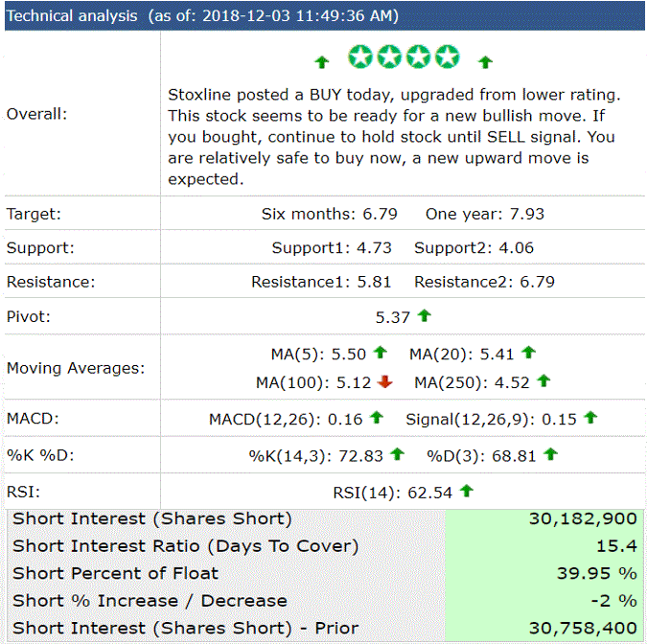The image size is (647, 644).
Task: Select the MA(5): 5.50 value
Action: pyautogui.click(x=318, y=354)
